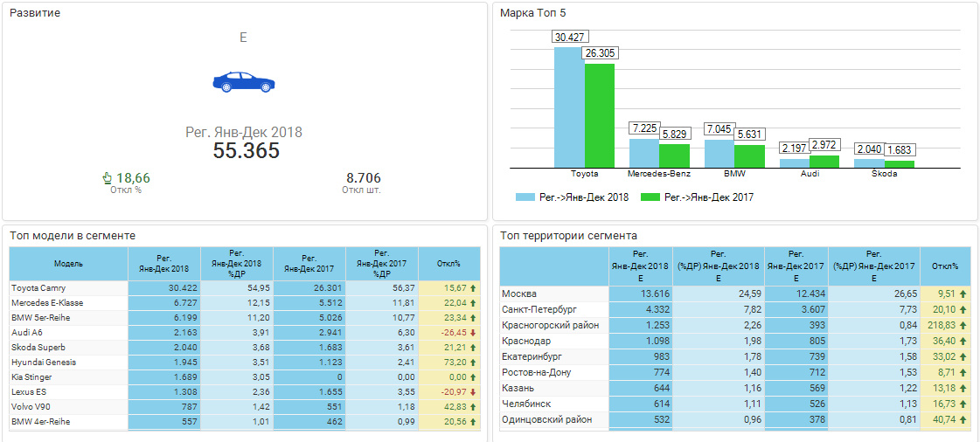Click the red down arrow in Audi A6 row

[473, 332]
